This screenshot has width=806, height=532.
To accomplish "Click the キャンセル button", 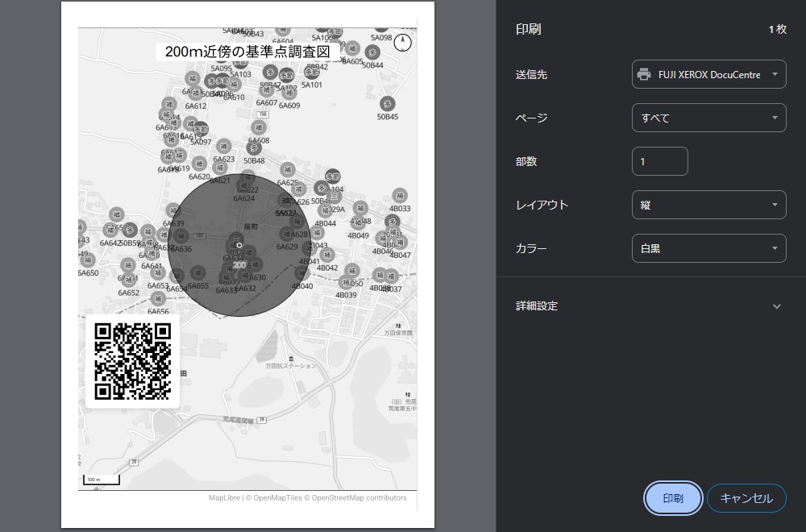I will coord(746,498).
